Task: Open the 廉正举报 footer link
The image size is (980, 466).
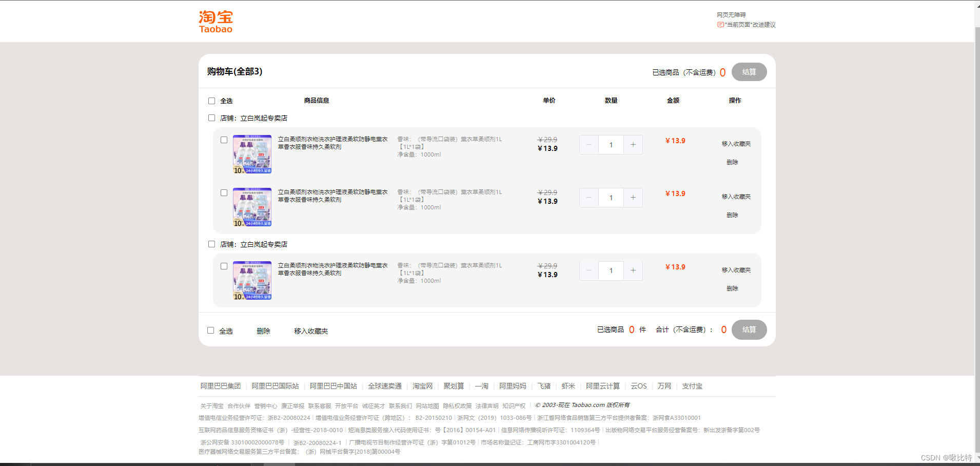Action: [x=292, y=406]
